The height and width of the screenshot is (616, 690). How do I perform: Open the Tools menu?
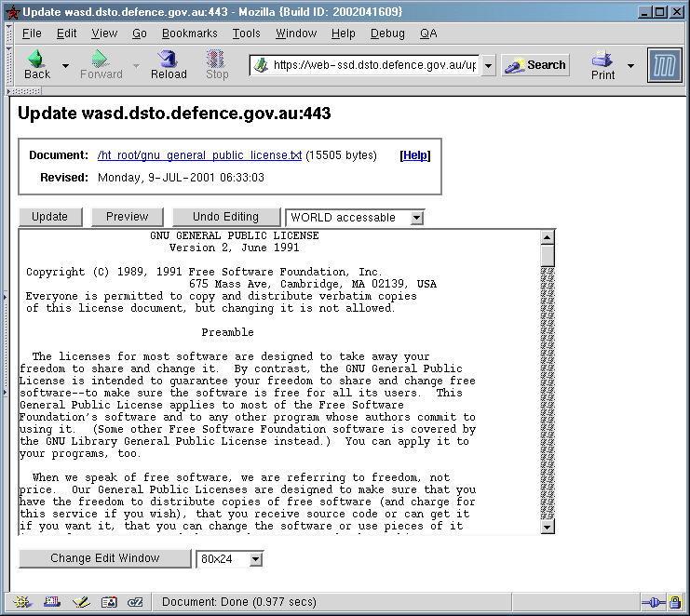tap(246, 33)
